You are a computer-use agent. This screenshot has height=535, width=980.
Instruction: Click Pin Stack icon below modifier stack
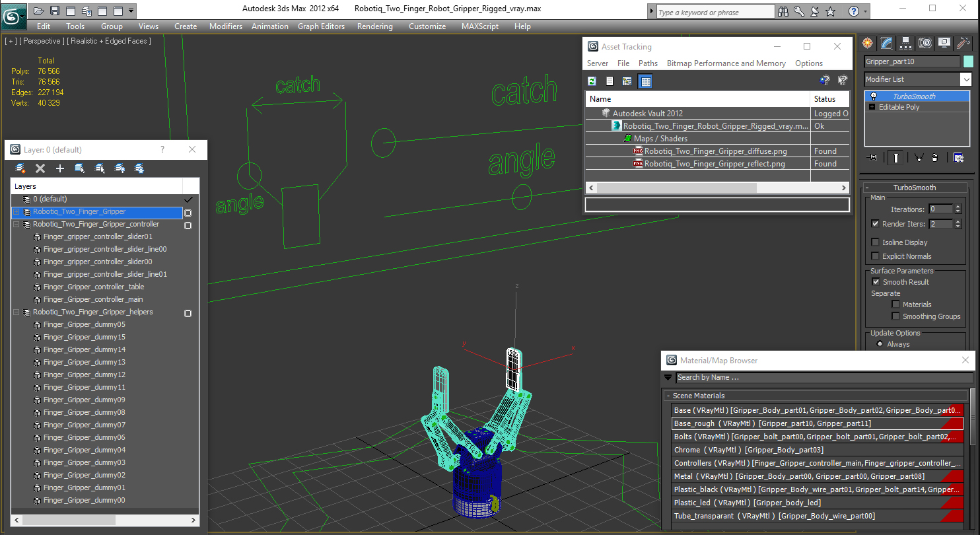point(873,157)
